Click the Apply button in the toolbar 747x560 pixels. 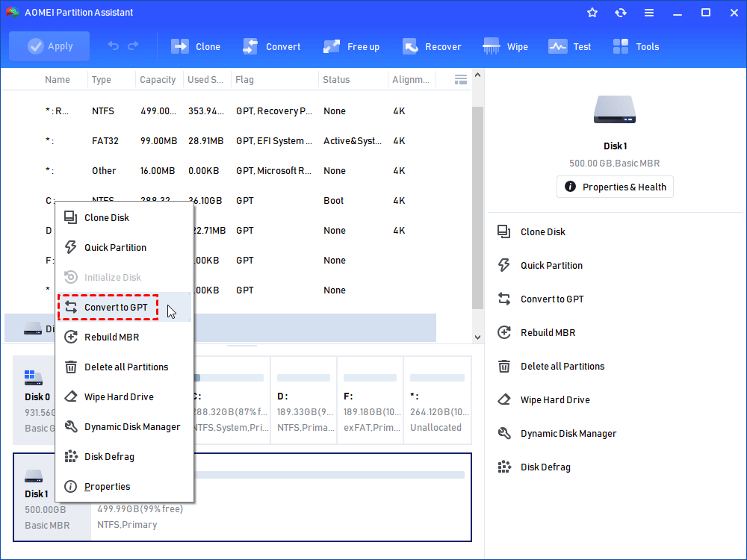click(49, 46)
